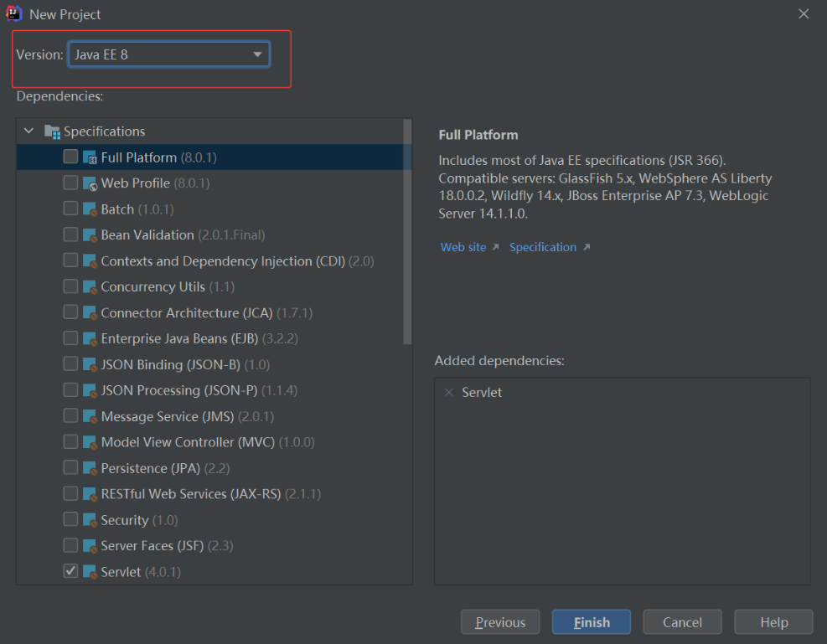827x644 pixels.
Task: Click the Bean Validation spec icon
Action: (90, 235)
